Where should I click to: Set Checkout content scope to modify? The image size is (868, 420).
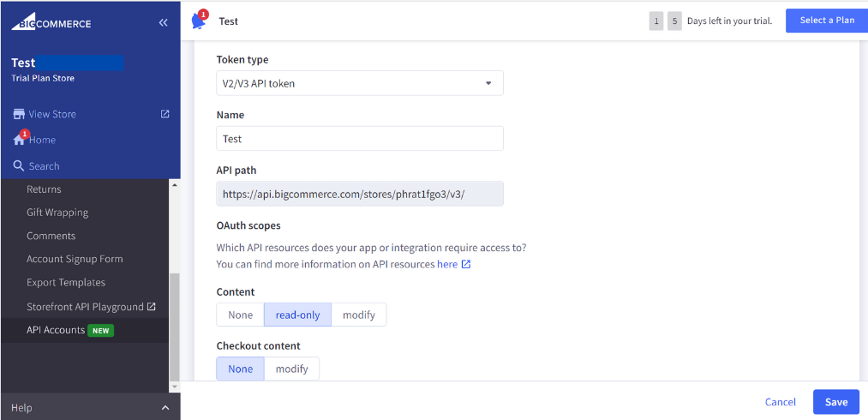click(291, 369)
